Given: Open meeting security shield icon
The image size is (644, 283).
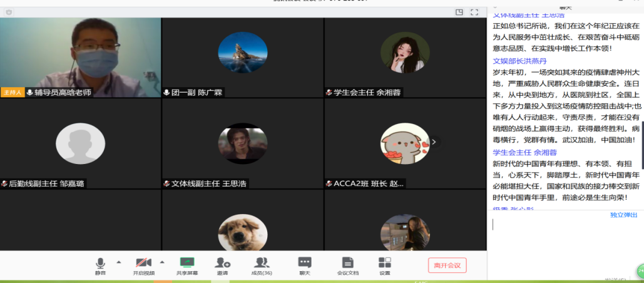Looking at the screenshot, I should [9, 13].
